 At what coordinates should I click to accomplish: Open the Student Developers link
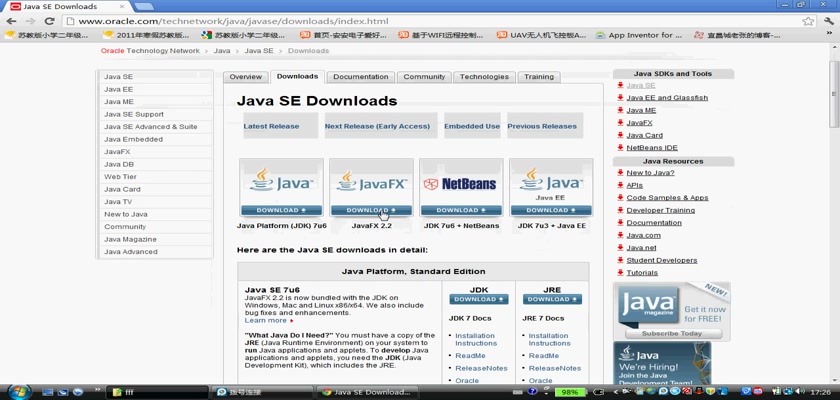pos(662,260)
